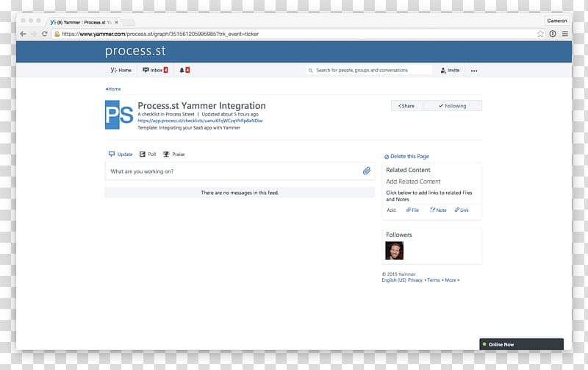Go to Yammer Home in navbar
Image resolution: width=588 pixels, height=370 pixels.
click(121, 70)
